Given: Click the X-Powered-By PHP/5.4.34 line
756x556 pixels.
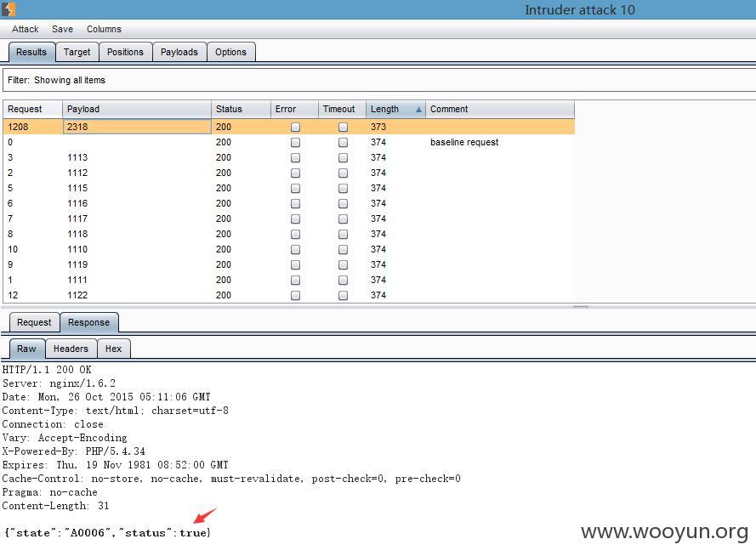Looking at the screenshot, I should coord(73,451).
